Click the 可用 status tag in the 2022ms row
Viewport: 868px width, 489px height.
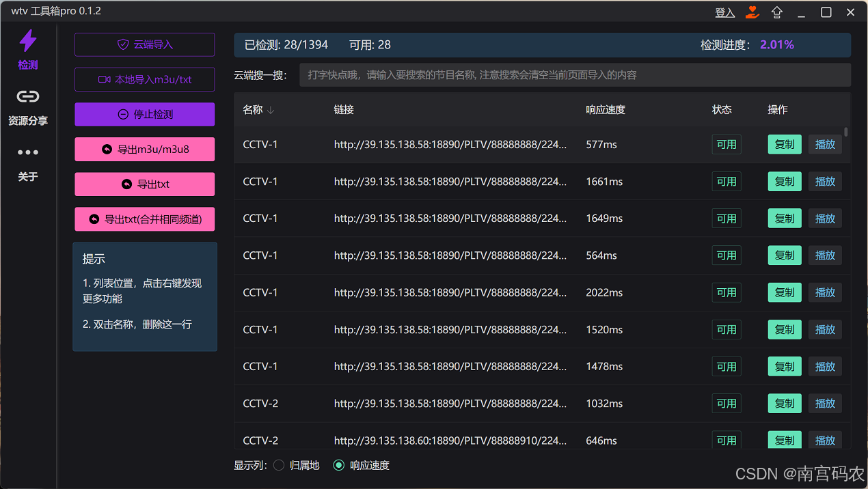(727, 292)
